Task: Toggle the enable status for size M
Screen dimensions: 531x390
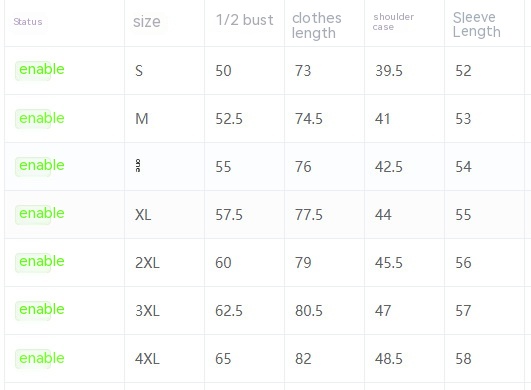Action: tap(40, 118)
